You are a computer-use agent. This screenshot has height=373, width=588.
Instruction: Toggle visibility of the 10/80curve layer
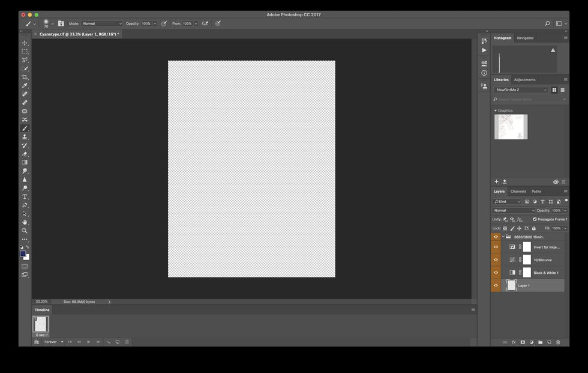[x=496, y=259]
